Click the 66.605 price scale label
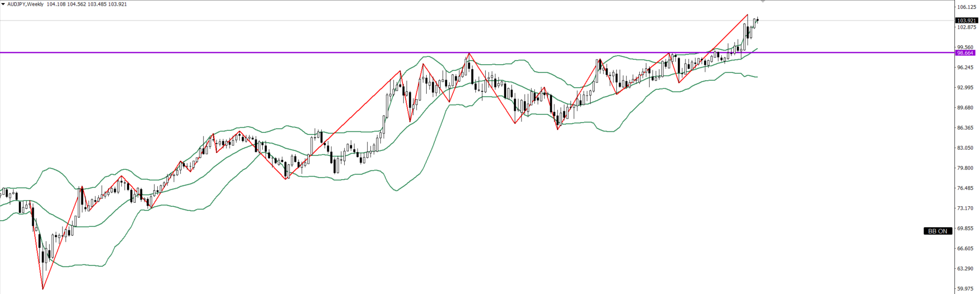Screen dimensions: 980x294 [x=966, y=248]
